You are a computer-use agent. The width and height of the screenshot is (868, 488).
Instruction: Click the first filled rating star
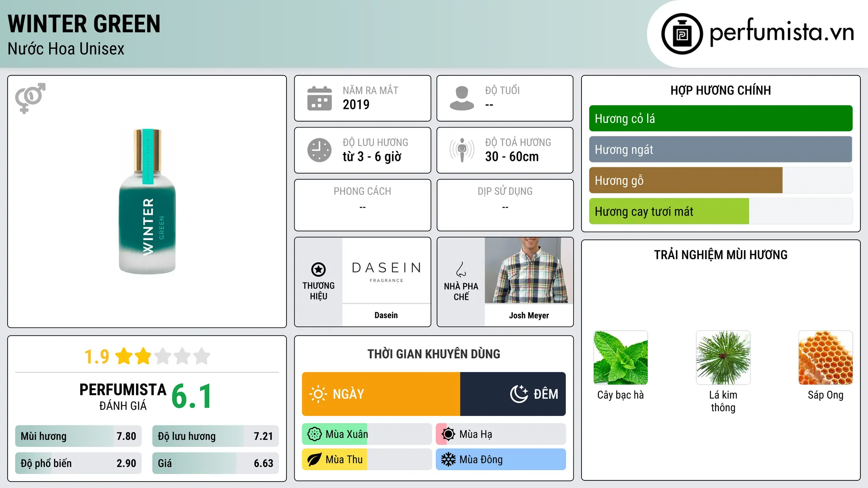pyautogui.click(x=124, y=356)
